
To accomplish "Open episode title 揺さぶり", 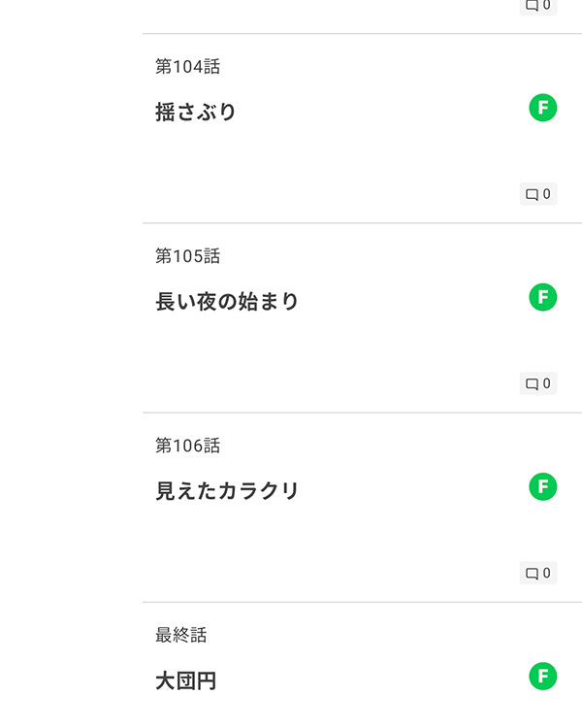I will pos(196,113).
